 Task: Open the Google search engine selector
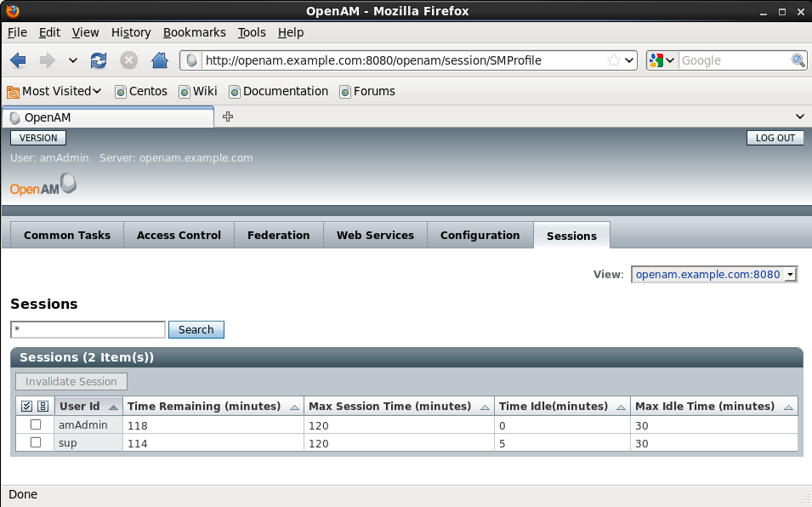[662, 60]
